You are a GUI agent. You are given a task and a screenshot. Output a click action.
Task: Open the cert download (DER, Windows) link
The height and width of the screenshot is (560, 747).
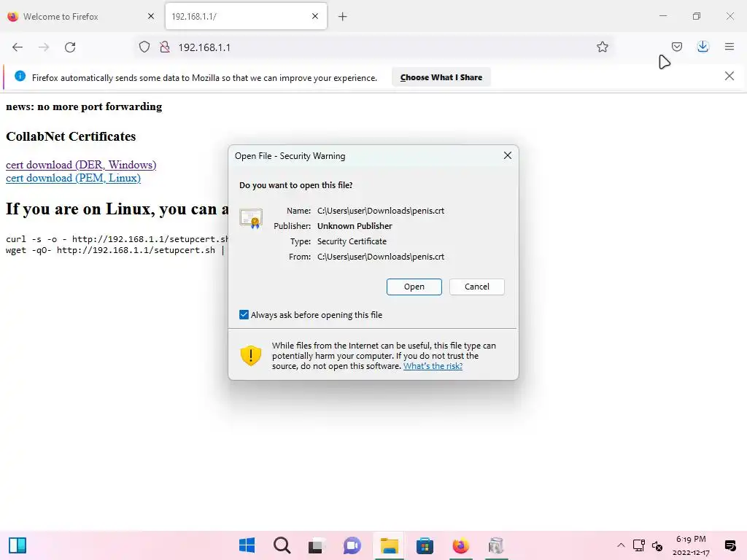[81, 165]
